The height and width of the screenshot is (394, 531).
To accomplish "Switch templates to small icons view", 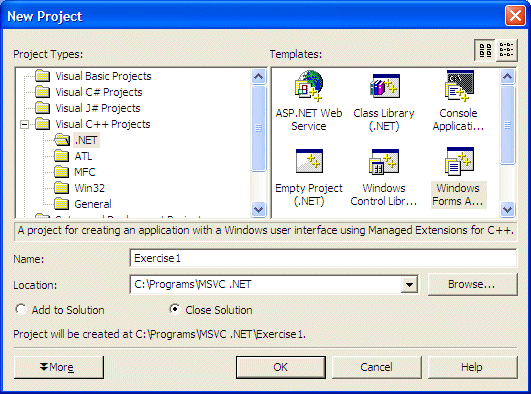I will (x=507, y=50).
